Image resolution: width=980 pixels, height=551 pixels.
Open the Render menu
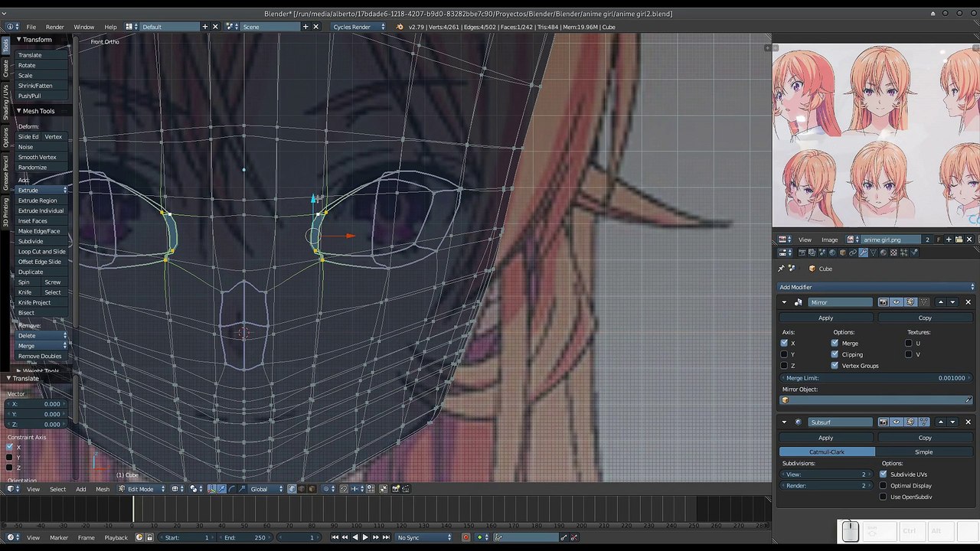tap(55, 27)
